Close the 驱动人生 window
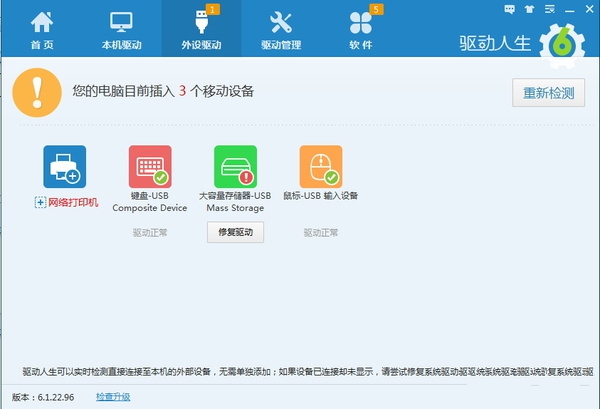The height and width of the screenshot is (409, 600). 590,9
